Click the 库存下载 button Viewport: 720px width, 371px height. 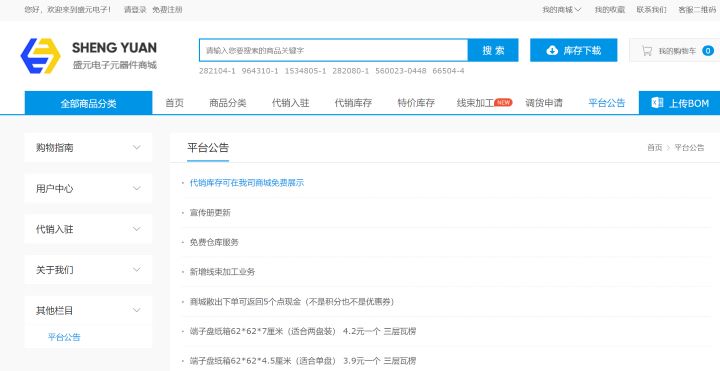click(574, 50)
